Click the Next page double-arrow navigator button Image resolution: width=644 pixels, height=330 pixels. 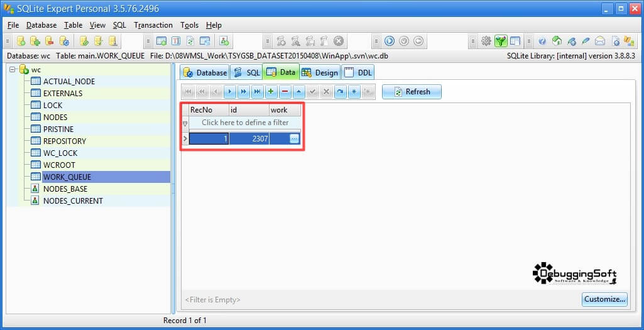point(243,92)
